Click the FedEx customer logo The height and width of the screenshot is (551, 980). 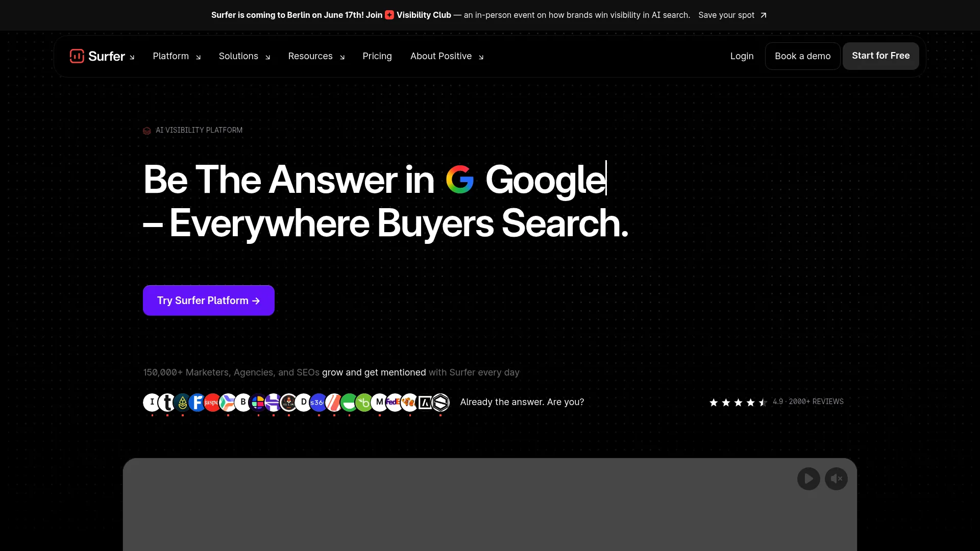[x=394, y=403]
